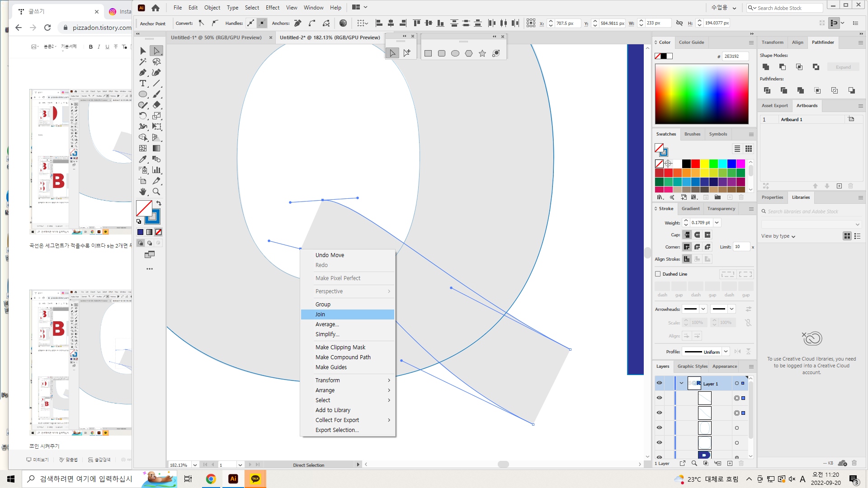Click Simplify in context menu

click(x=347, y=334)
